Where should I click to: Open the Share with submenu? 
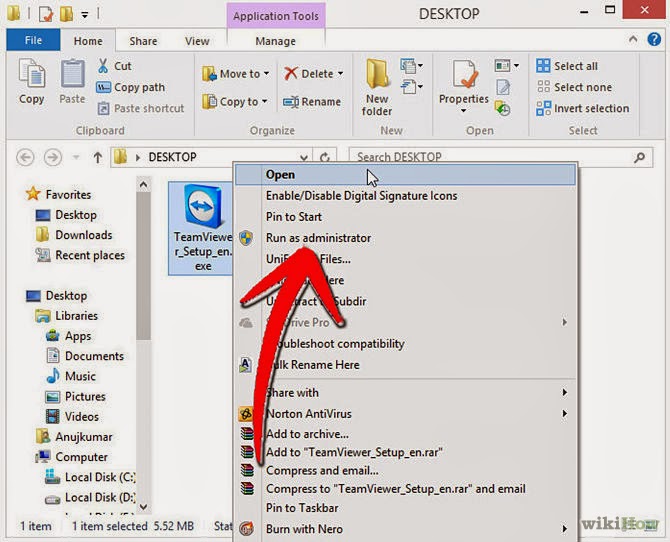click(x=405, y=392)
